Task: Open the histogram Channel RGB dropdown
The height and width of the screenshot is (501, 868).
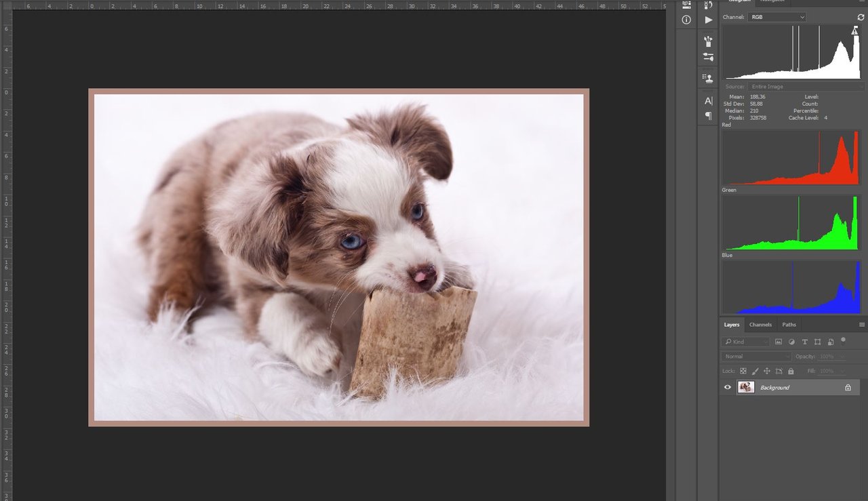Action: click(776, 17)
